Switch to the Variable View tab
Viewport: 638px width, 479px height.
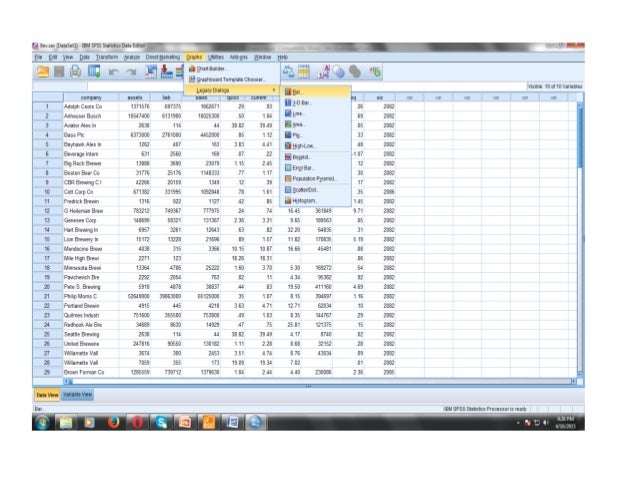[x=77, y=394]
